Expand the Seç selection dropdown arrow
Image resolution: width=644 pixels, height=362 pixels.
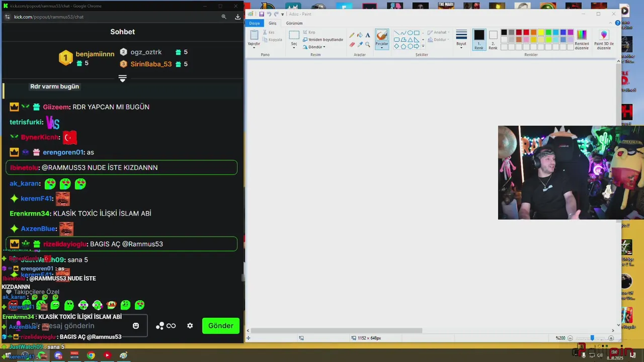[x=294, y=48]
